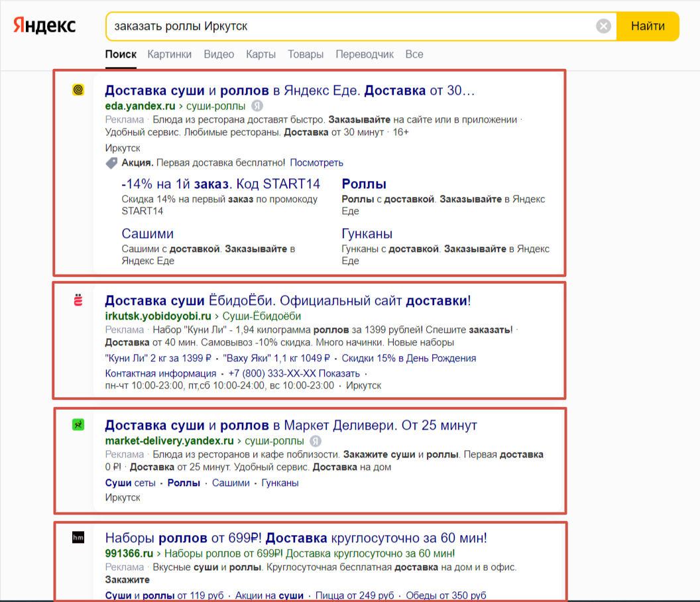Click the 991366.ru green URL
Image resolution: width=700 pixels, height=602 pixels.
(129, 554)
